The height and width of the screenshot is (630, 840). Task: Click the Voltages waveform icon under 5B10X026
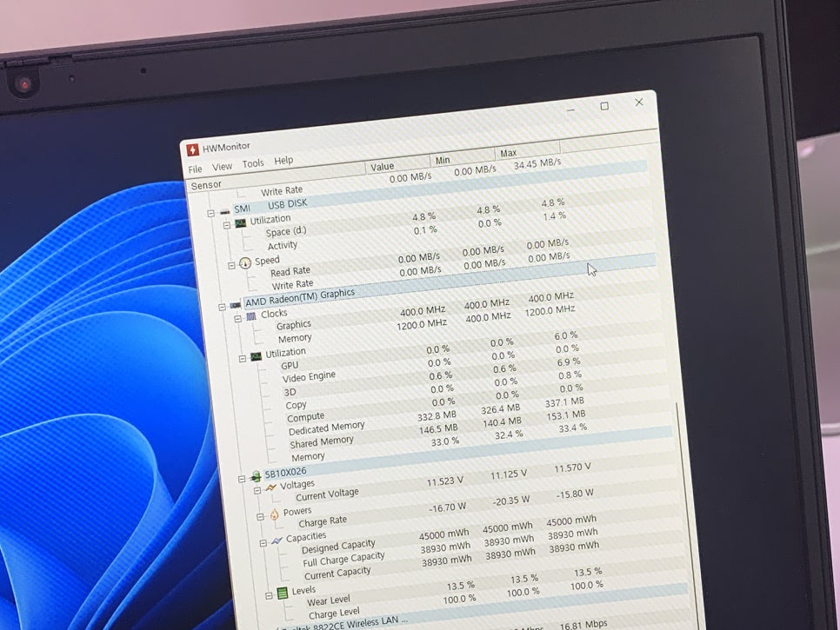[x=271, y=487]
